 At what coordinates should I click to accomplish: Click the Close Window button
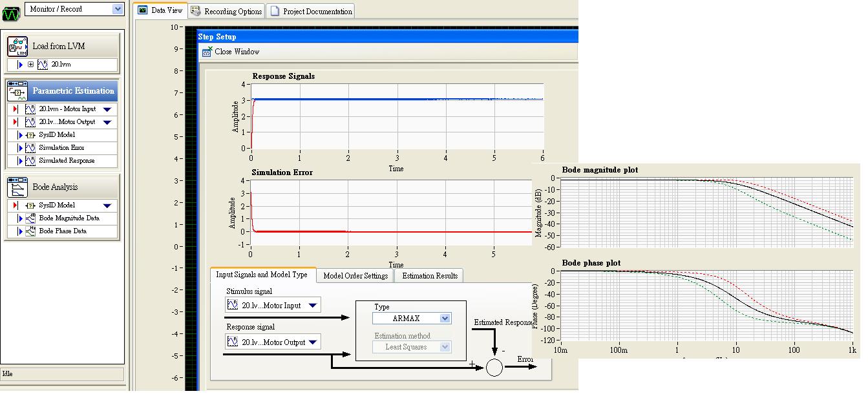point(231,52)
